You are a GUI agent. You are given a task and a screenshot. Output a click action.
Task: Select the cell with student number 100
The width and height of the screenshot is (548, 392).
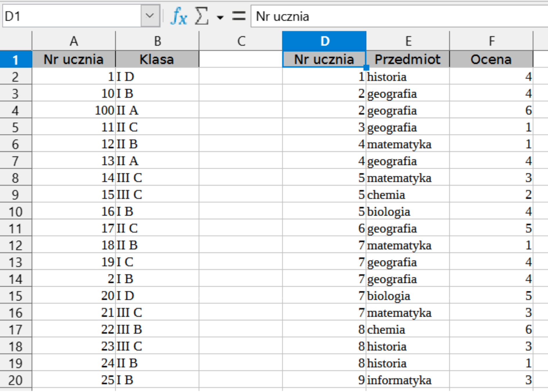click(74, 110)
